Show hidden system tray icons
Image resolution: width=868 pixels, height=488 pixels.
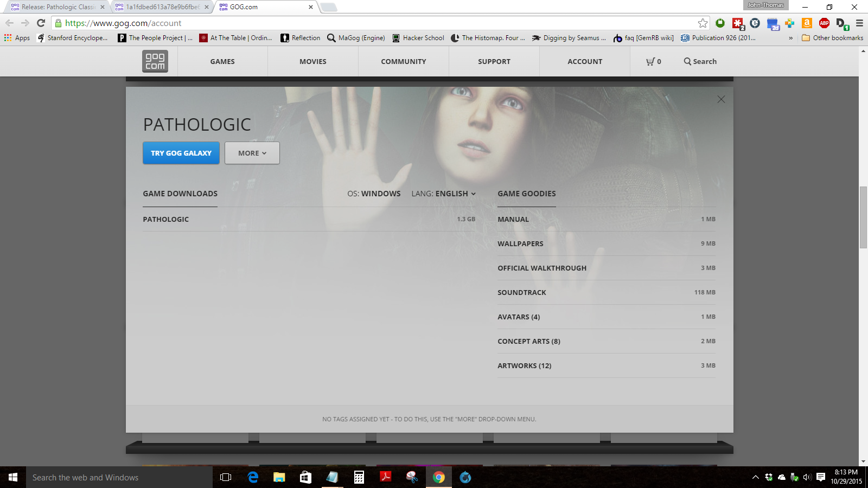click(755, 477)
